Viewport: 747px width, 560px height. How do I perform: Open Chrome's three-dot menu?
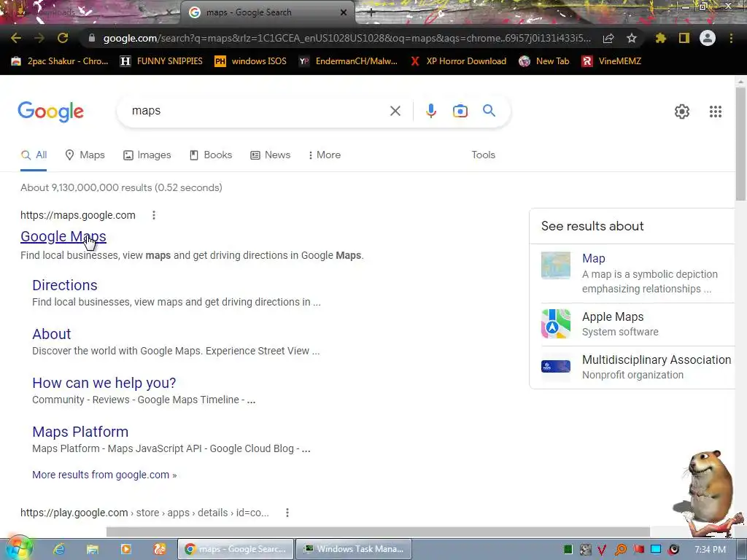(731, 38)
